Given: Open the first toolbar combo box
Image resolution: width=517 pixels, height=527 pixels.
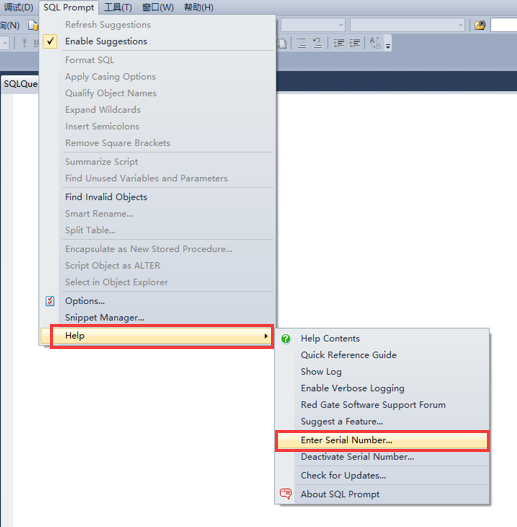Looking at the screenshot, I should click(x=313, y=25).
